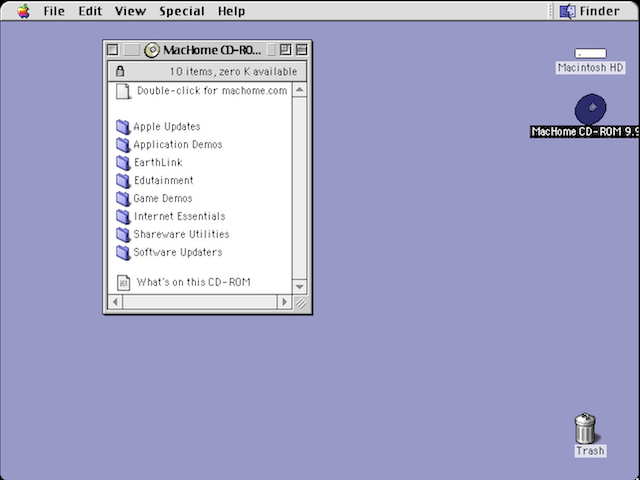
Task: Click the Shareware Utilities name
Action: (181, 234)
